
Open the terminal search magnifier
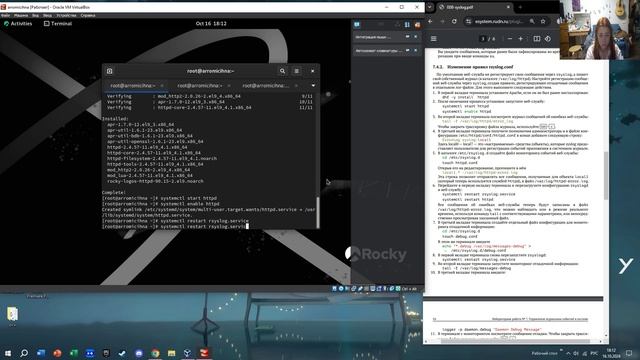[x=282, y=71]
